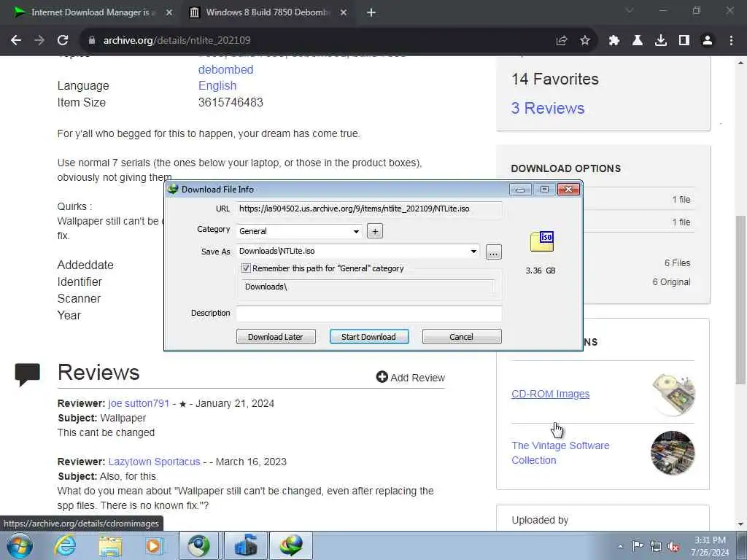Open The Vintage Software Collection link

[x=560, y=453]
